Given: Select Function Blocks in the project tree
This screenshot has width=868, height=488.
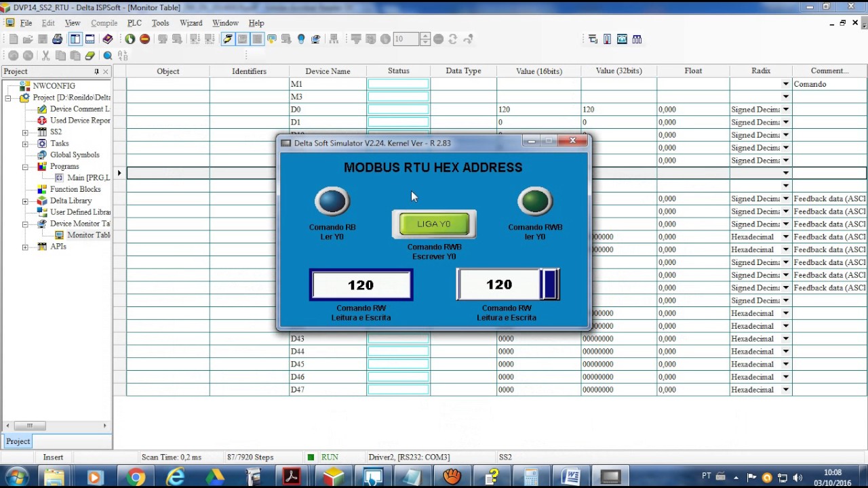Looking at the screenshot, I should (75, 189).
